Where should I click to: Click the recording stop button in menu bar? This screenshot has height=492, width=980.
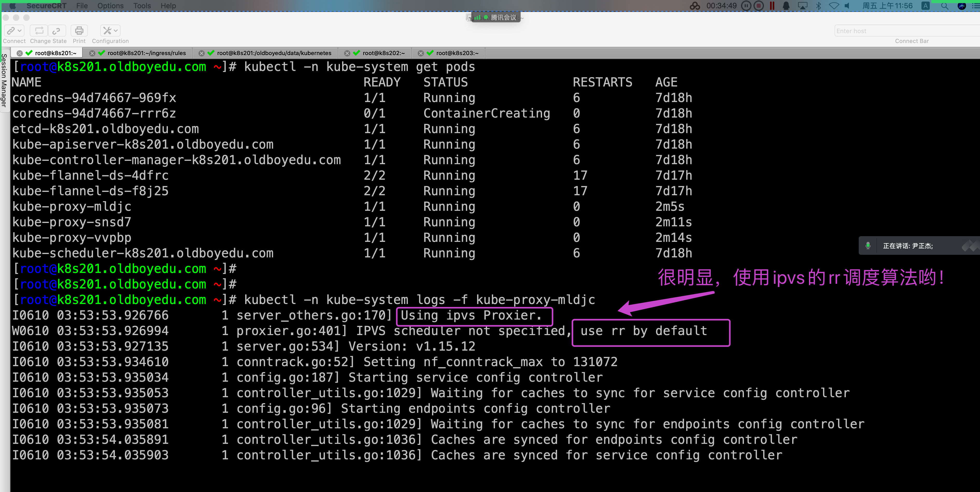759,6
